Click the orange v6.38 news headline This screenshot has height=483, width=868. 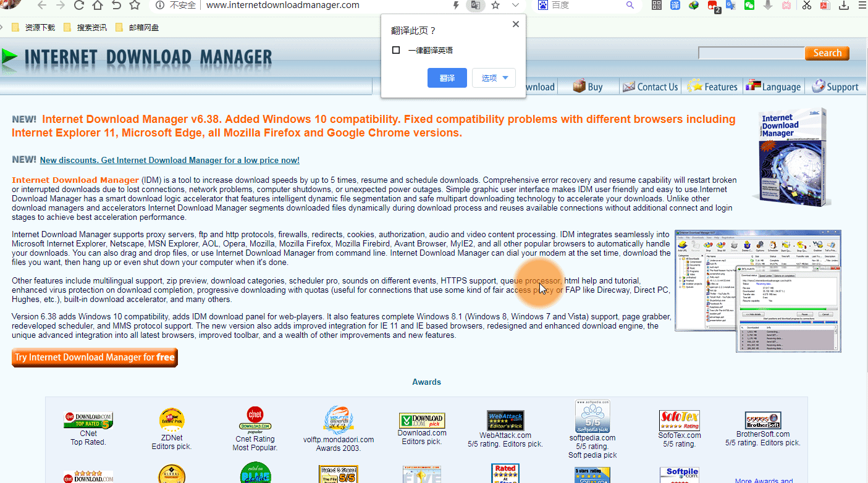pos(374,126)
